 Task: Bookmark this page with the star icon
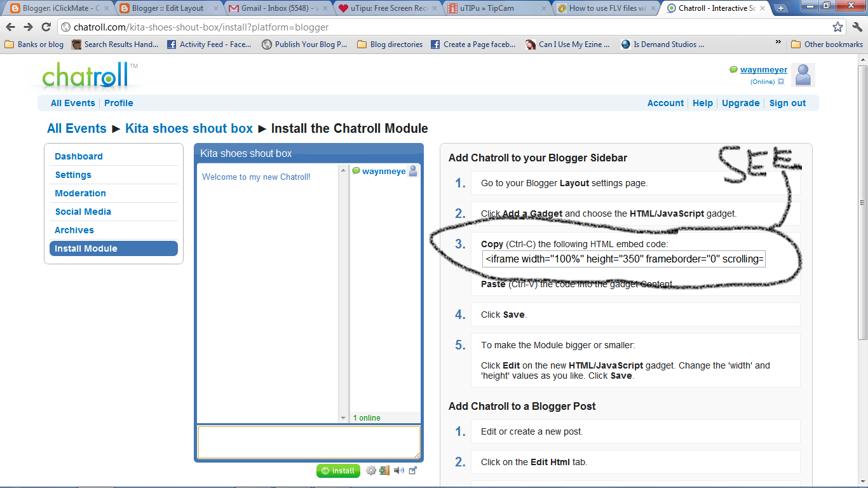coord(837,27)
